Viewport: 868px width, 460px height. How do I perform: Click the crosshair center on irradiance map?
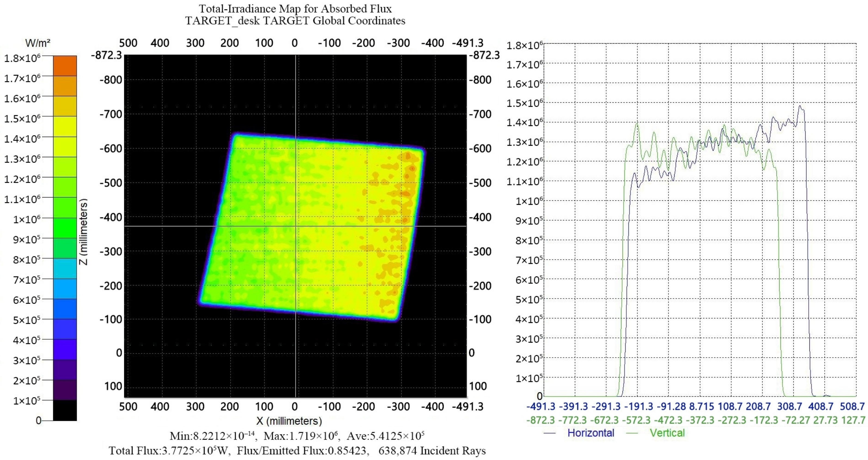coord(296,226)
